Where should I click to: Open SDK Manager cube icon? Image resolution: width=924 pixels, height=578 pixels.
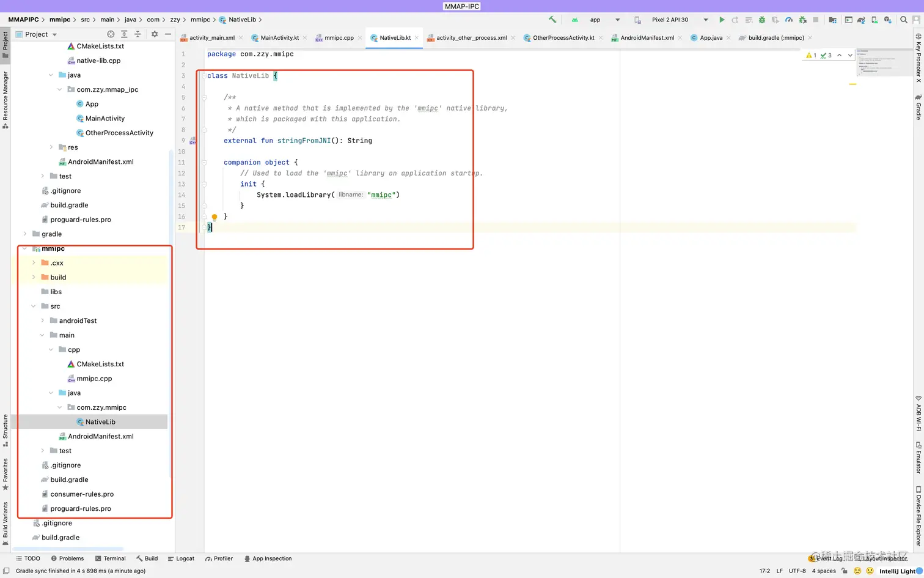[x=888, y=20]
